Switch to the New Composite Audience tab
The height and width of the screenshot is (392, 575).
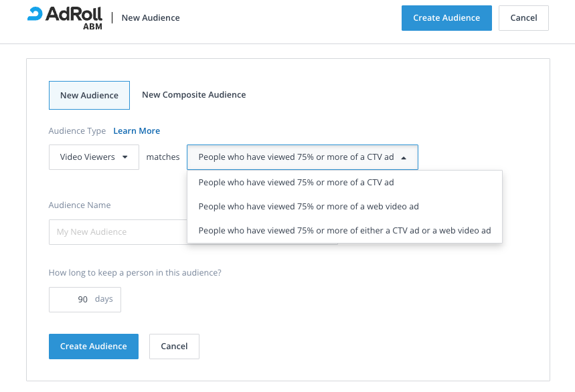[x=193, y=95]
